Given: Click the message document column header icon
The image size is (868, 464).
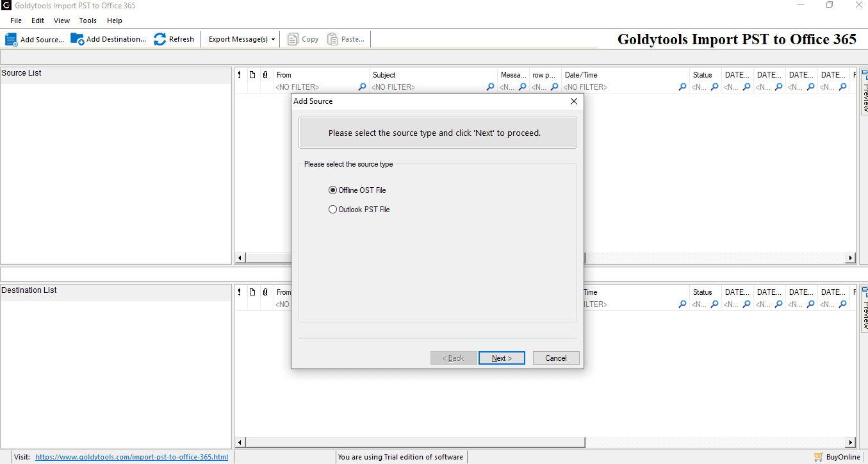Looking at the screenshot, I should point(252,74).
